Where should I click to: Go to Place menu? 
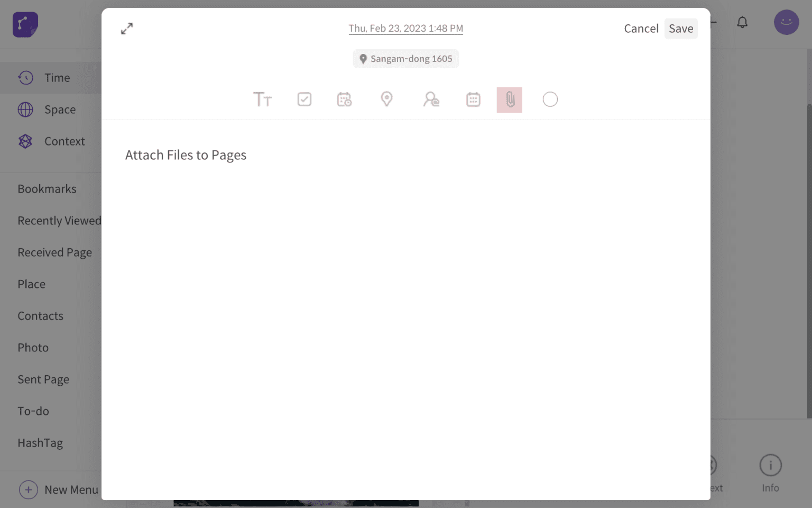tap(32, 284)
